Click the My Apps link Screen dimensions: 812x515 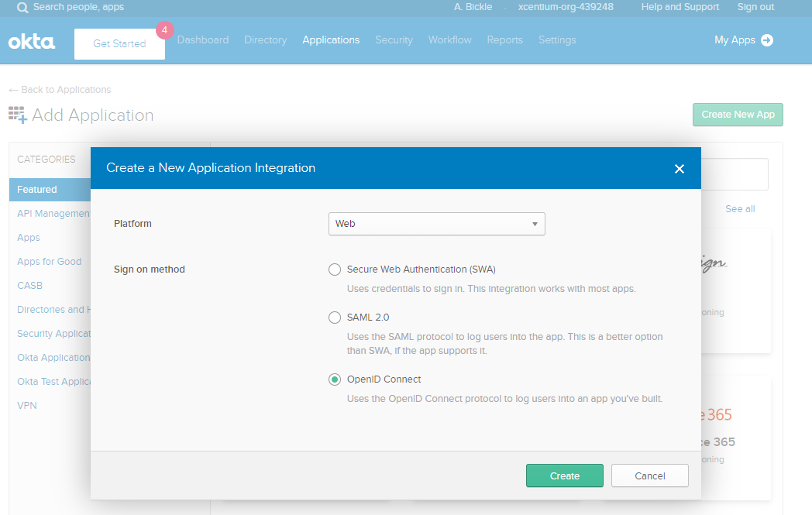click(x=735, y=39)
